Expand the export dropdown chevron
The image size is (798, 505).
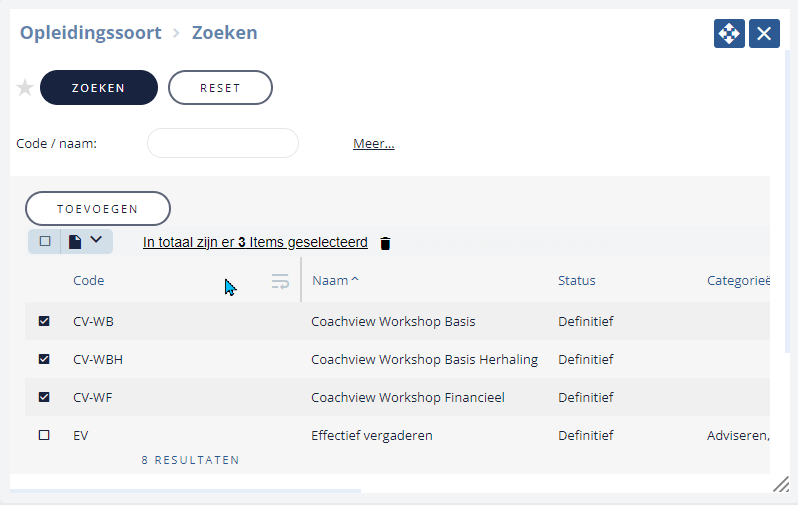[96, 240]
